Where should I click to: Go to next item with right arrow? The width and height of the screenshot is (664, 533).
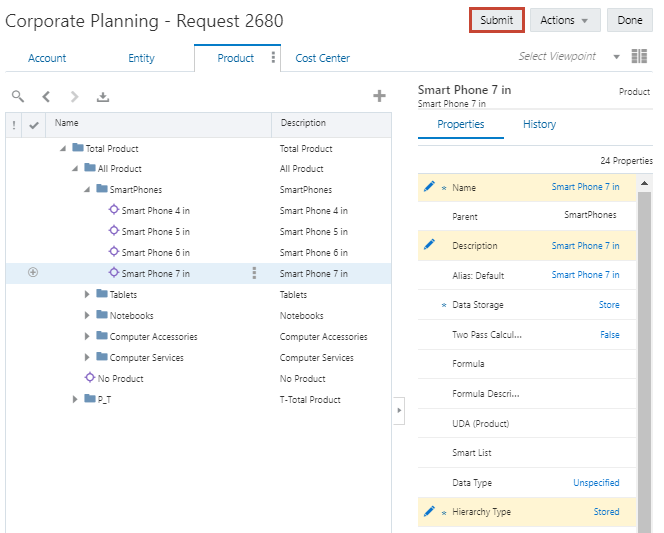75,97
